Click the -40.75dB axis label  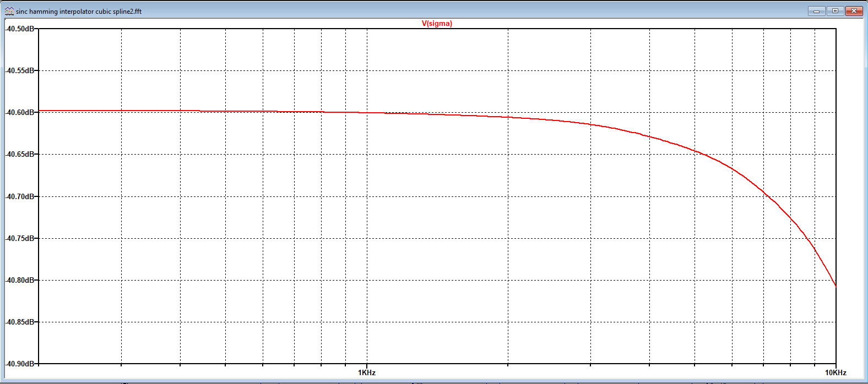(20, 238)
